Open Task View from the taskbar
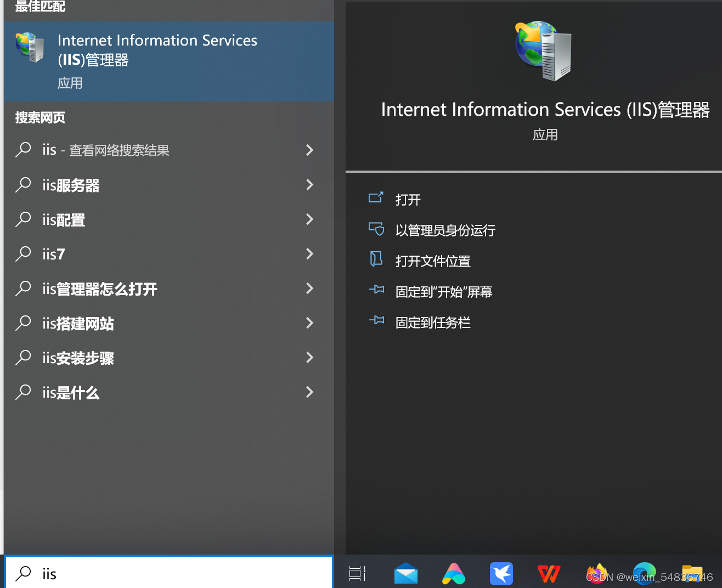This screenshot has height=588, width=722. pyautogui.click(x=357, y=574)
